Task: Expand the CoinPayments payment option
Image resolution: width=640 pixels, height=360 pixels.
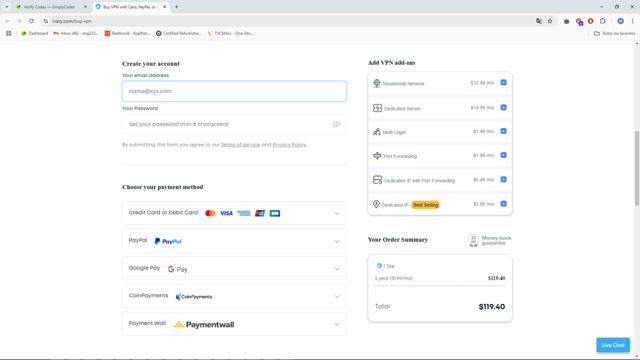Action: [234, 296]
